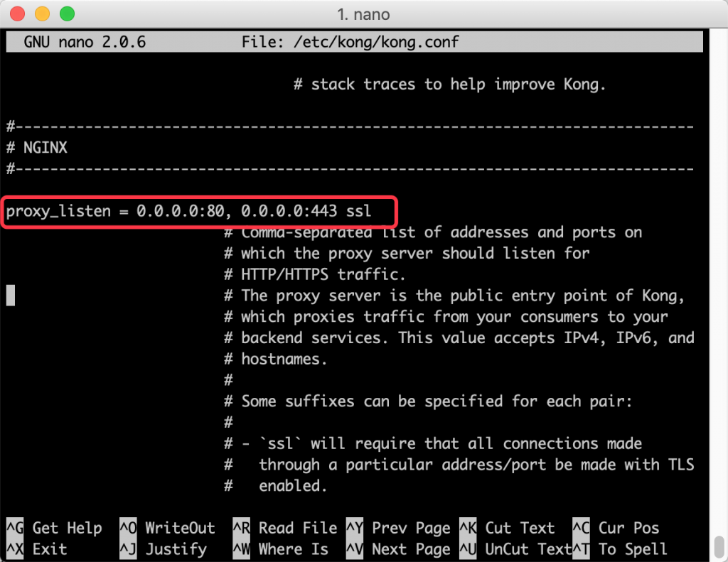
Task: Click the 'Comma-separated list of addresses' comment line
Action: 433,232
